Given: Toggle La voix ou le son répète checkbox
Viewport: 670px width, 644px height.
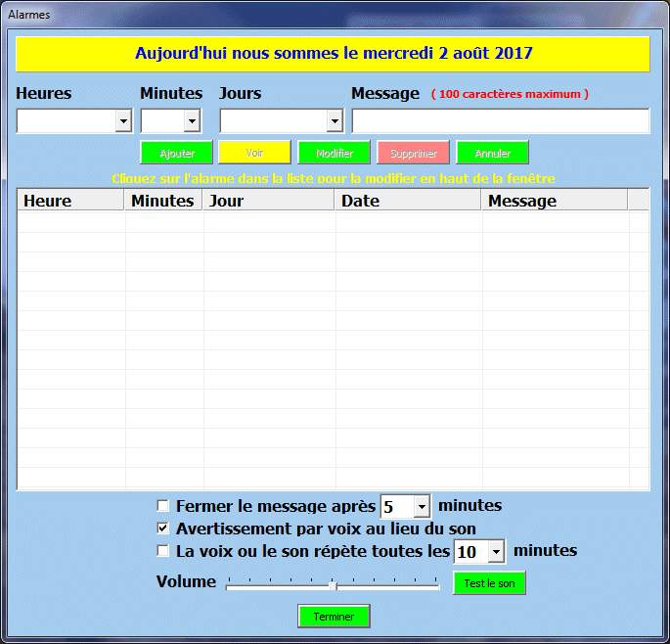Looking at the screenshot, I should [163, 551].
